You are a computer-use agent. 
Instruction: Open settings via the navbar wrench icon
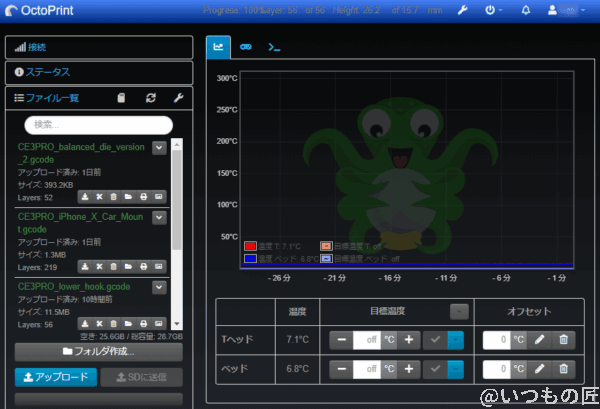point(462,11)
